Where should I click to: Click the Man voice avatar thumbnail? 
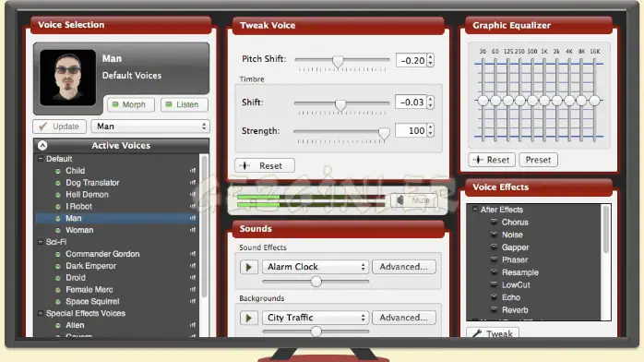click(67, 78)
